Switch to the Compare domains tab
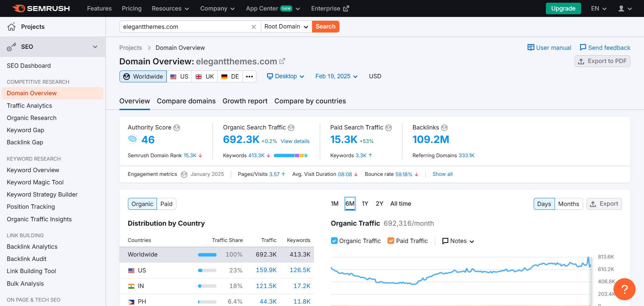 pyautogui.click(x=186, y=101)
